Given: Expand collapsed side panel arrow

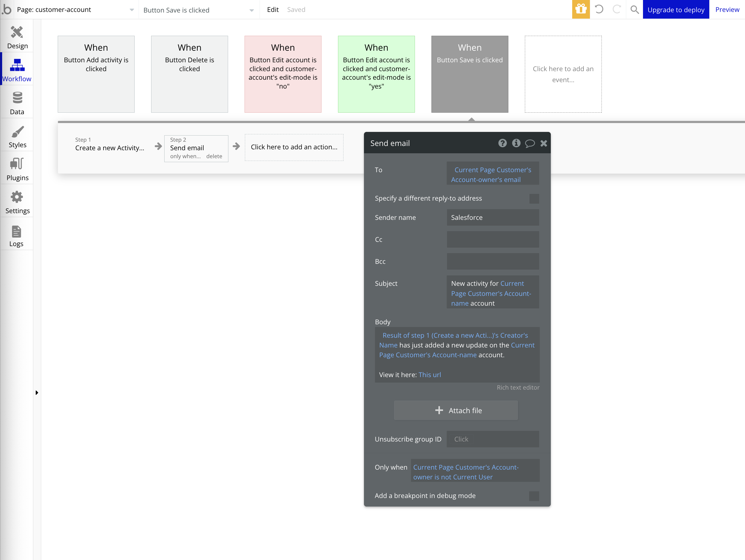Looking at the screenshot, I should (37, 393).
